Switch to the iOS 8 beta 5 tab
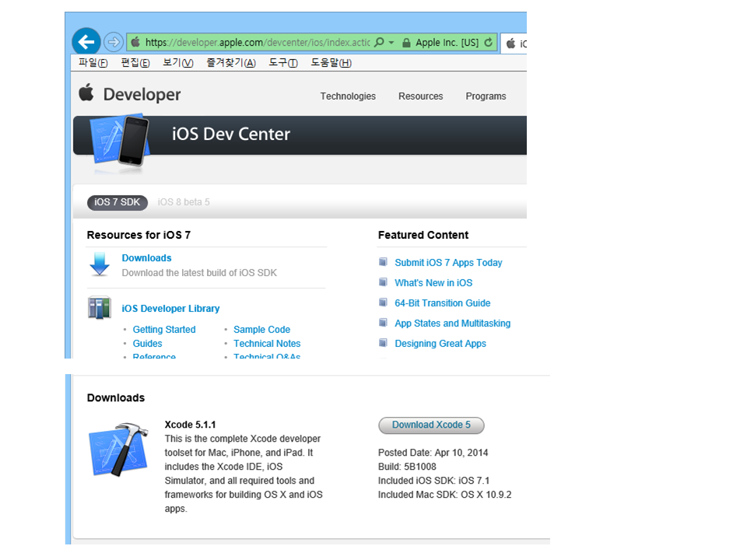747x560 pixels. coord(184,202)
